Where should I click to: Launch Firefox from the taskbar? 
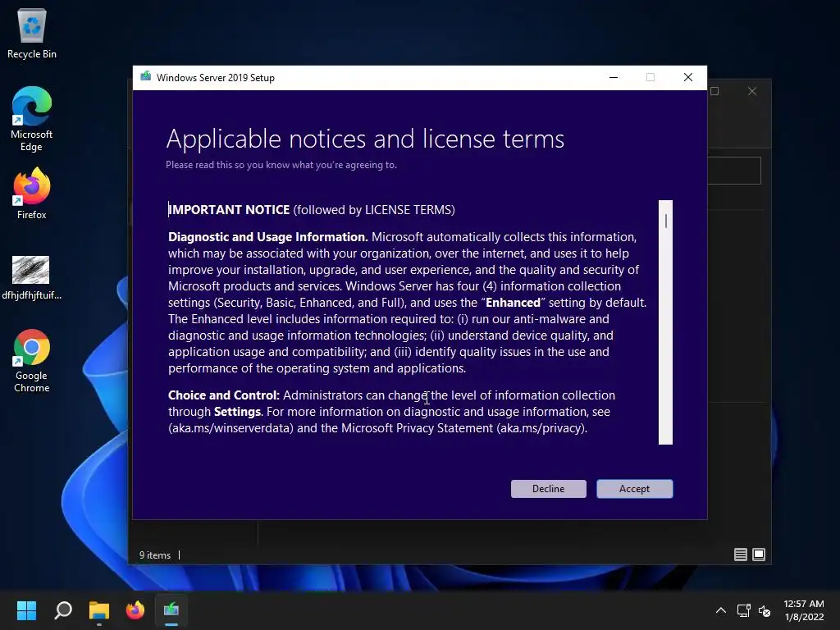[135, 610]
